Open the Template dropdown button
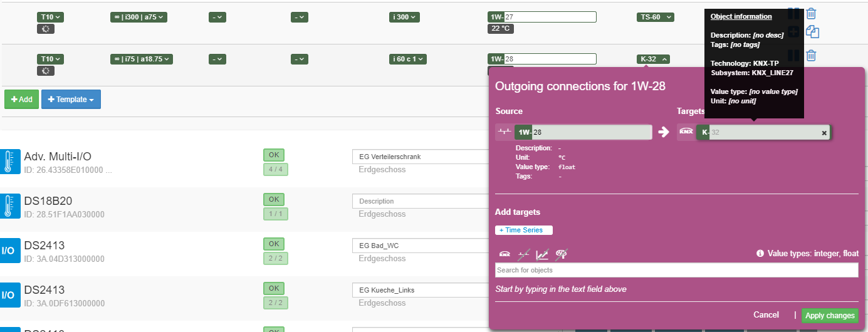Screen dimensions: 868x332 pos(71,99)
